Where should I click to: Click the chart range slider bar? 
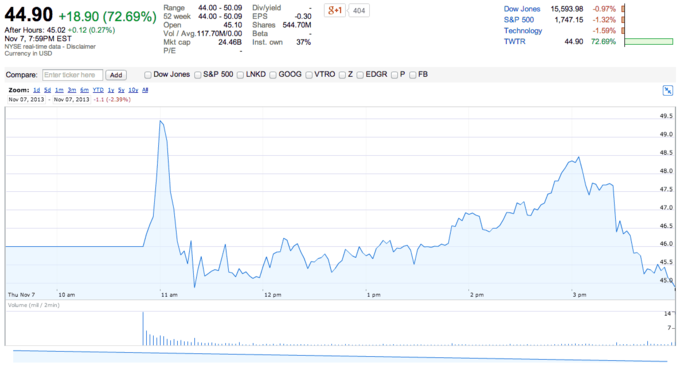340,356
